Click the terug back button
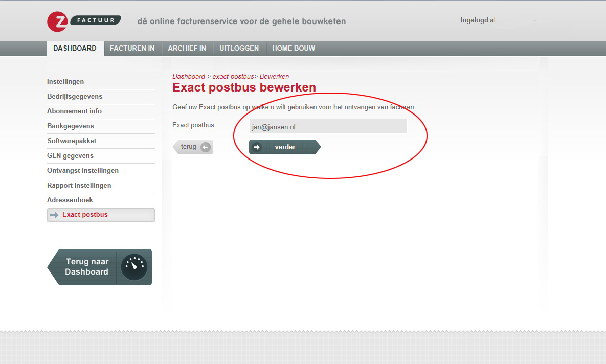Screen dimensions: 606x364 click(192, 147)
